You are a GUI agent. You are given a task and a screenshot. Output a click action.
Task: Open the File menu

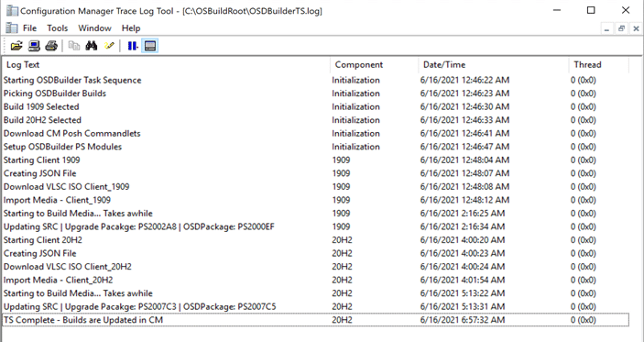coord(29,28)
